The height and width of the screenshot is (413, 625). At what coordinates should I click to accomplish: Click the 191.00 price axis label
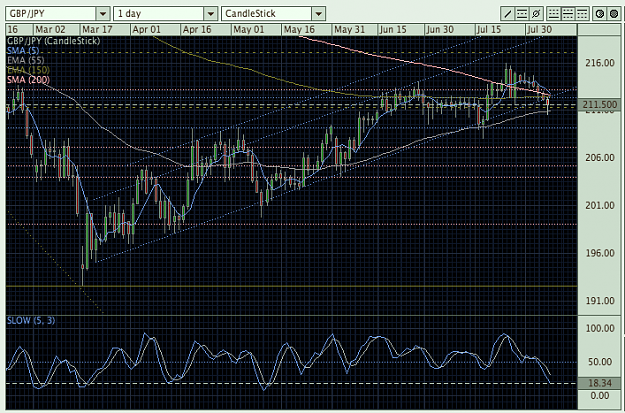(x=600, y=301)
